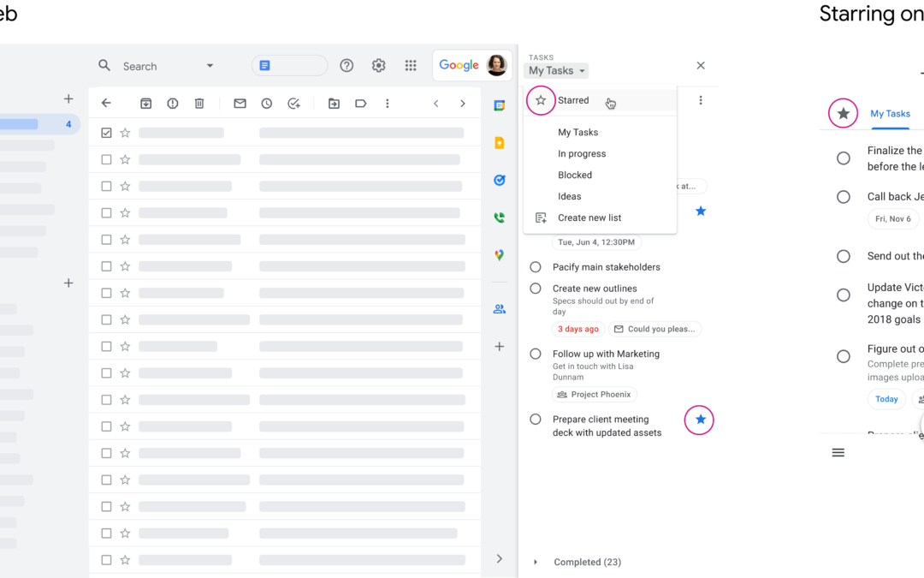Open the Contacts side panel icon

[x=499, y=309]
